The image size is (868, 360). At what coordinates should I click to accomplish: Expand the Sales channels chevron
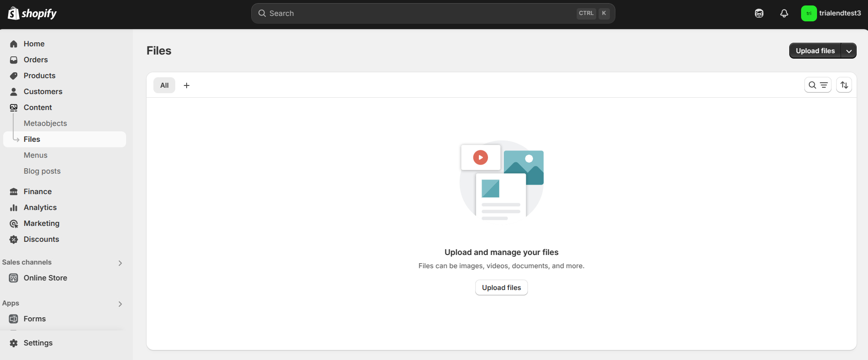(120, 263)
